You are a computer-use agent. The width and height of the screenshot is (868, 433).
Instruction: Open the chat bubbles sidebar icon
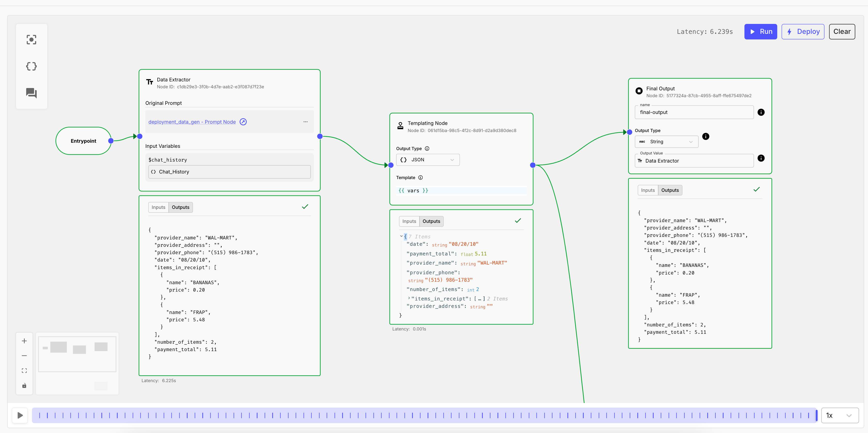pyautogui.click(x=31, y=93)
